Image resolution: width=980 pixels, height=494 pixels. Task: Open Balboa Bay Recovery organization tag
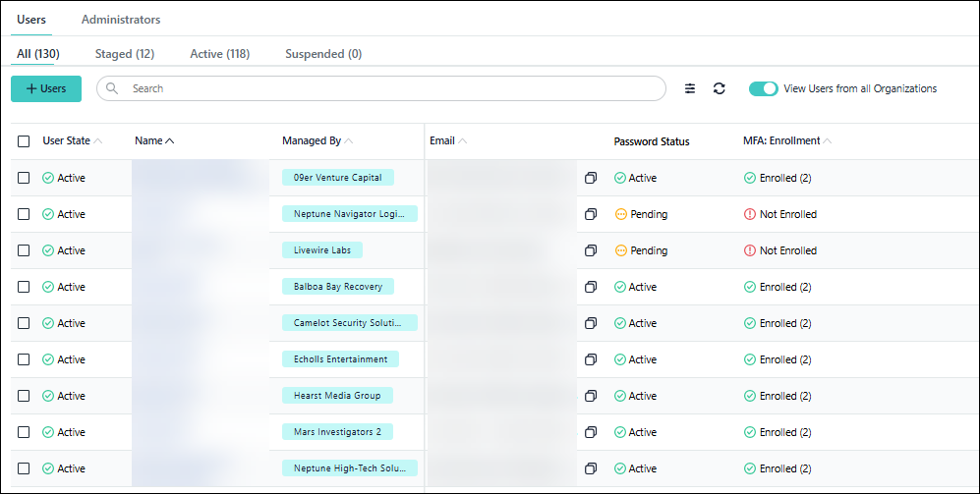(337, 287)
